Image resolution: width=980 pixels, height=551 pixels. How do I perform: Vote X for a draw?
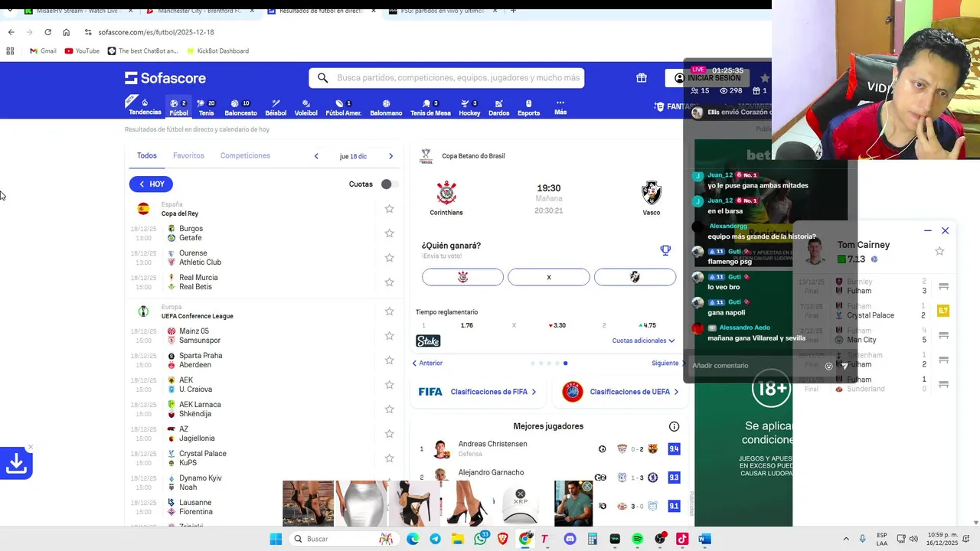[x=549, y=277]
